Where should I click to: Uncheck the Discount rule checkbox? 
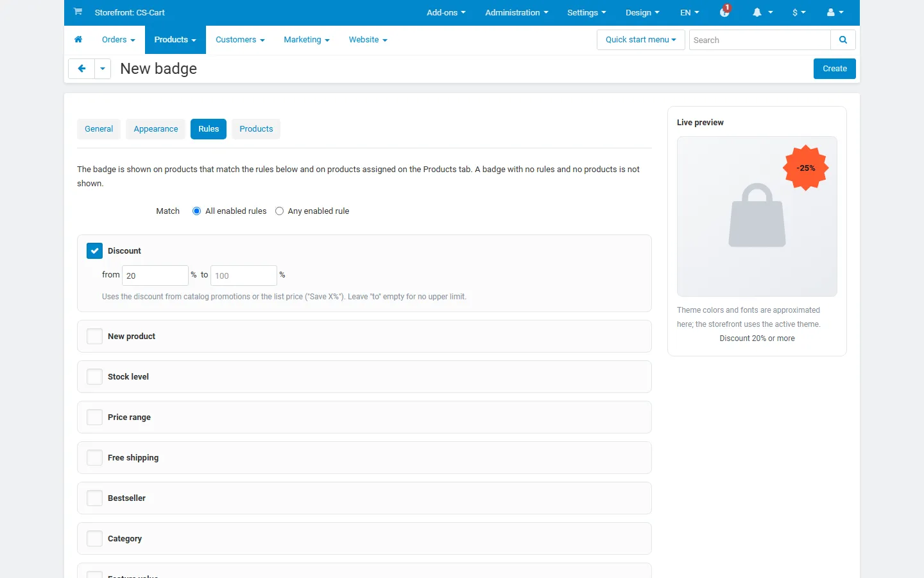(94, 251)
